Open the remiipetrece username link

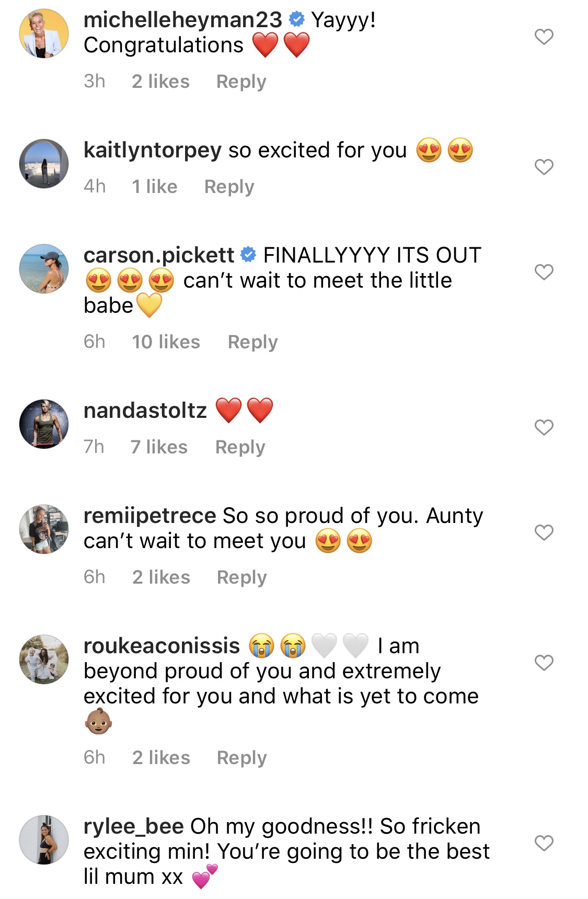coord(149,516)
